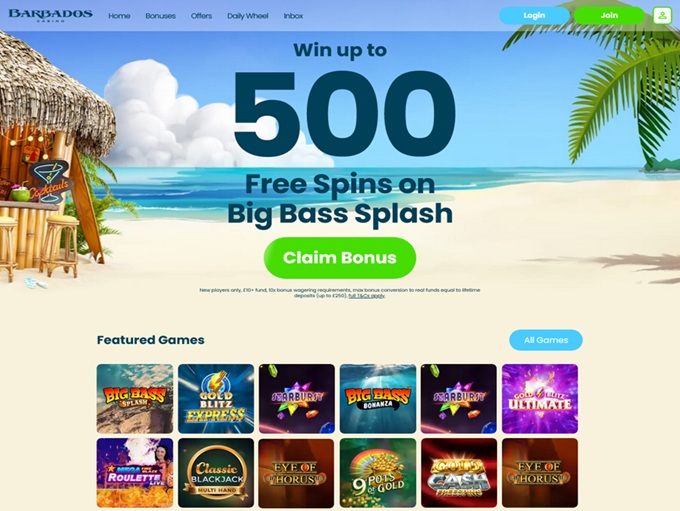The height and width of the screenshot is (511, 680).
Task: Click the green Join button
Action: click(609, 16)
